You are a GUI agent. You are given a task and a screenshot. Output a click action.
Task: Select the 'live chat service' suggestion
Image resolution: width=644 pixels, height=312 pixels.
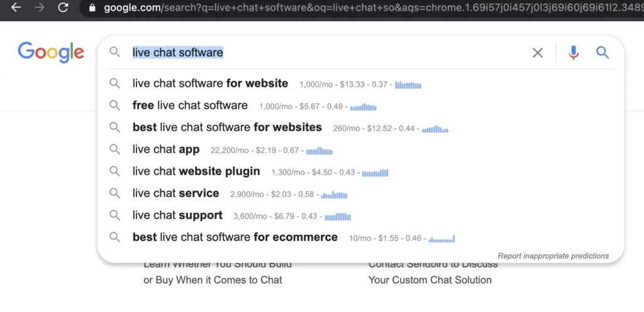coord(175,194)
